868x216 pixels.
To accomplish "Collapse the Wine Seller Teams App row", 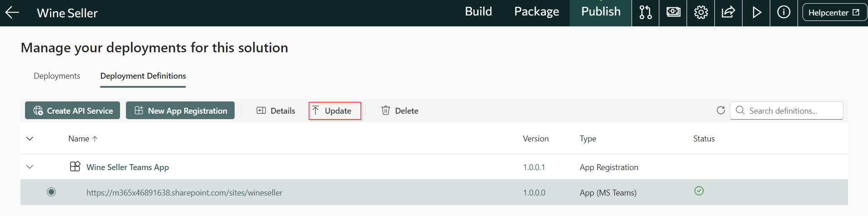I will [x=30, y=167].
